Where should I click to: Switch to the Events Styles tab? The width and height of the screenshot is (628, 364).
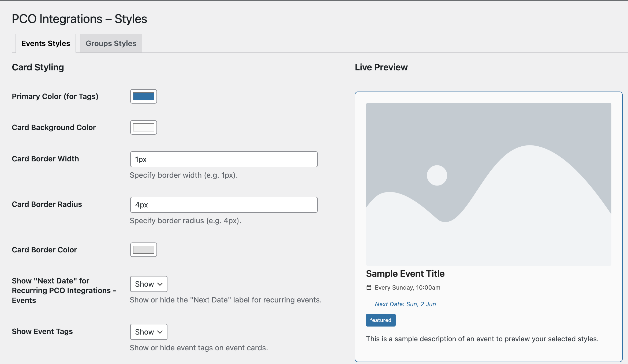(46, 43)
